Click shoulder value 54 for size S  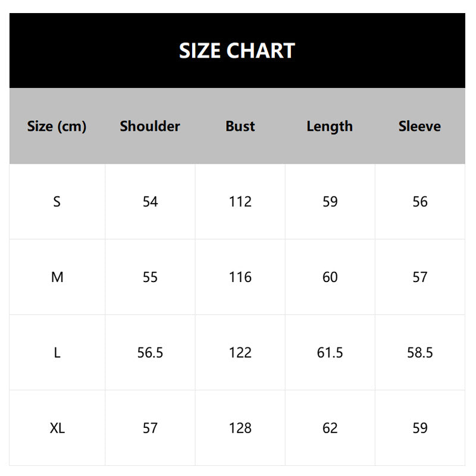click(x=150, y=202)
